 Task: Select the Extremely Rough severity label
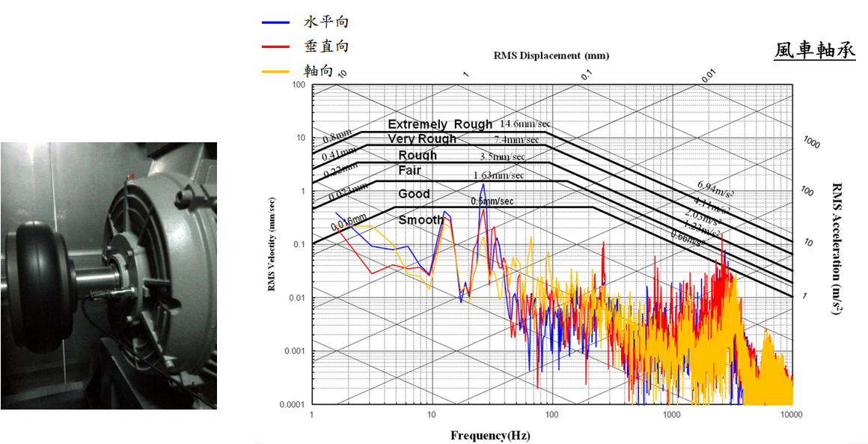coord(440,124)
